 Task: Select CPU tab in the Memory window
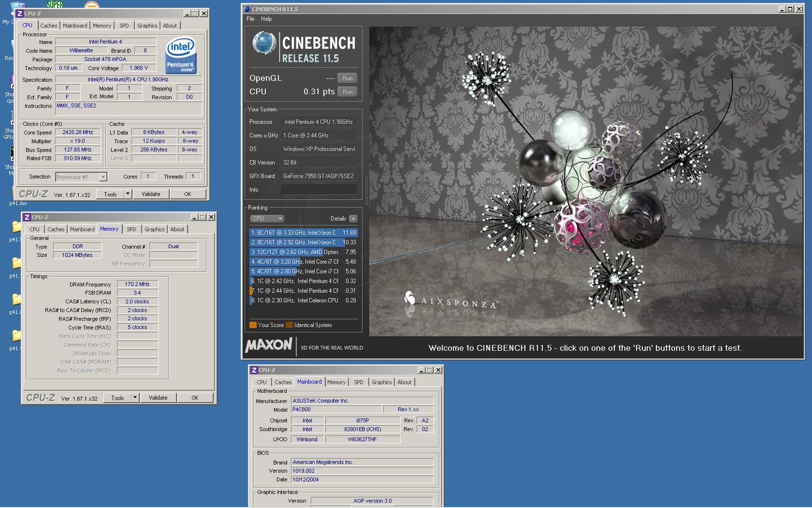(x=34, y=229)
